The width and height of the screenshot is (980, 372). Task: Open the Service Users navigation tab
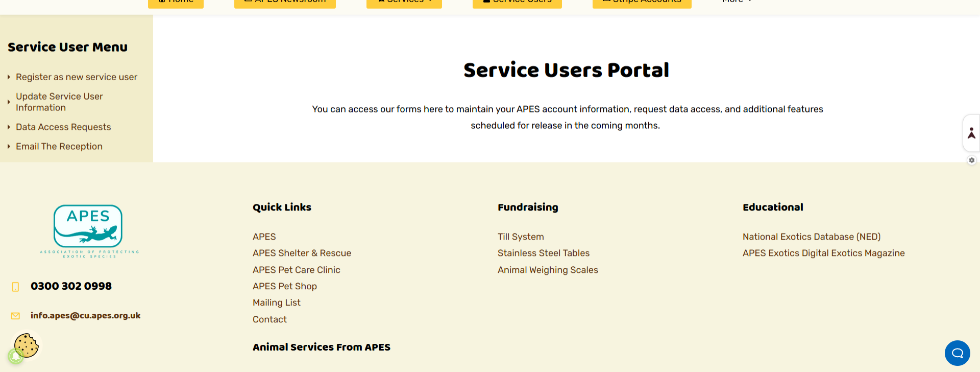point(517,2)
